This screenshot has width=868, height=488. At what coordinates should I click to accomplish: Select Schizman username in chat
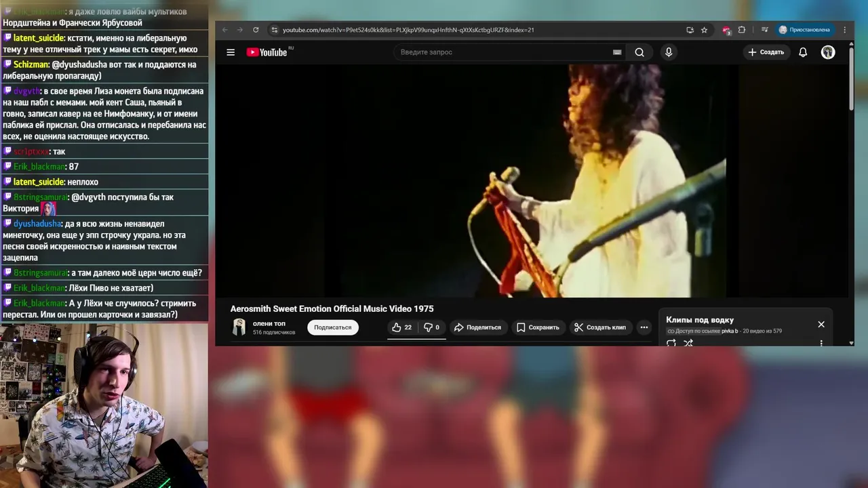tap(31, 64)
